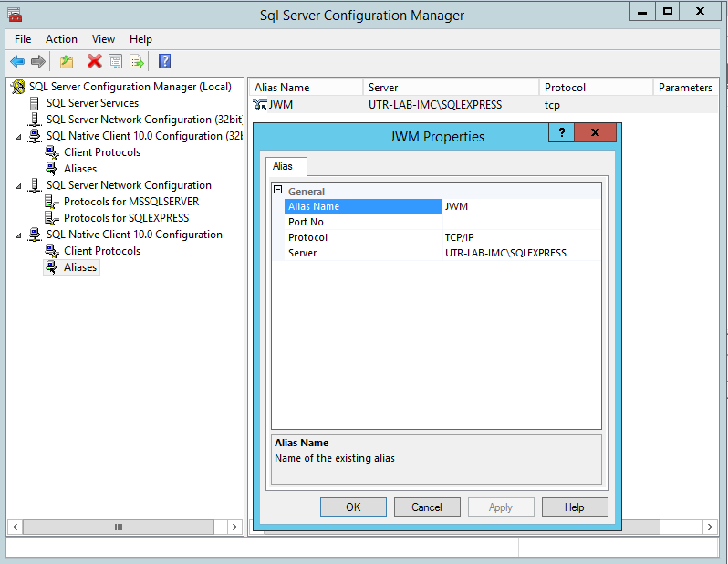The image size is (728, 564).
Task: Click the Up one level folder icon
Action: (x=67, y=61)
